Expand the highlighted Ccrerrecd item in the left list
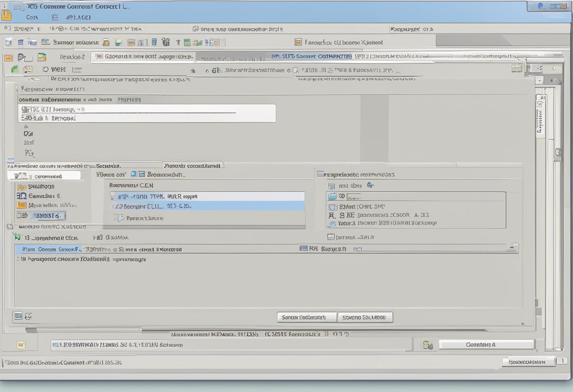Image resolution: width=573 pixels, height=392 pixels. [x=44, y=176]
